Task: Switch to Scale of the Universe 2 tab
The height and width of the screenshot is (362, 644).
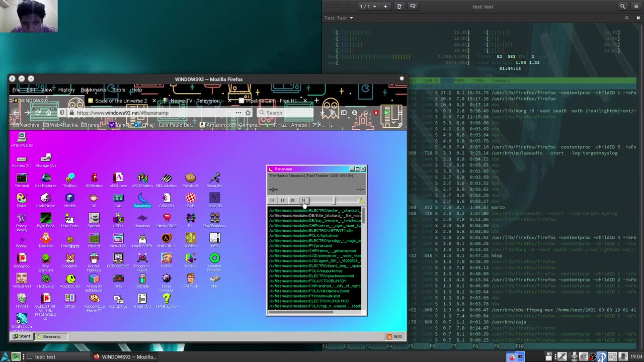Action: pos(121,101)
